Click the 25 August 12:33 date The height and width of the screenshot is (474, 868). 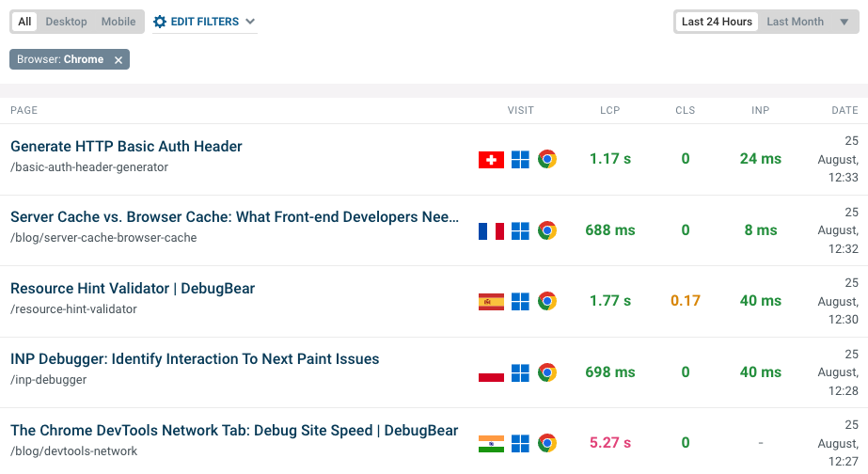[x=838, y=160]
